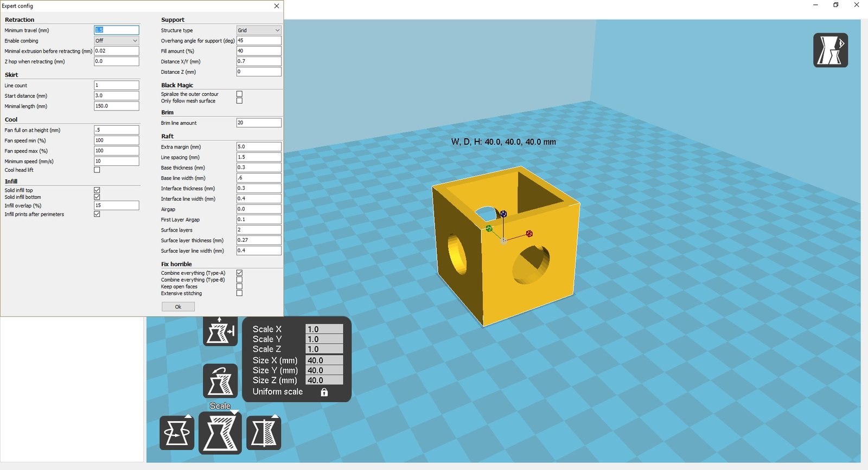
Task: Click the Brim line amount field
Action: pos(259,123)
